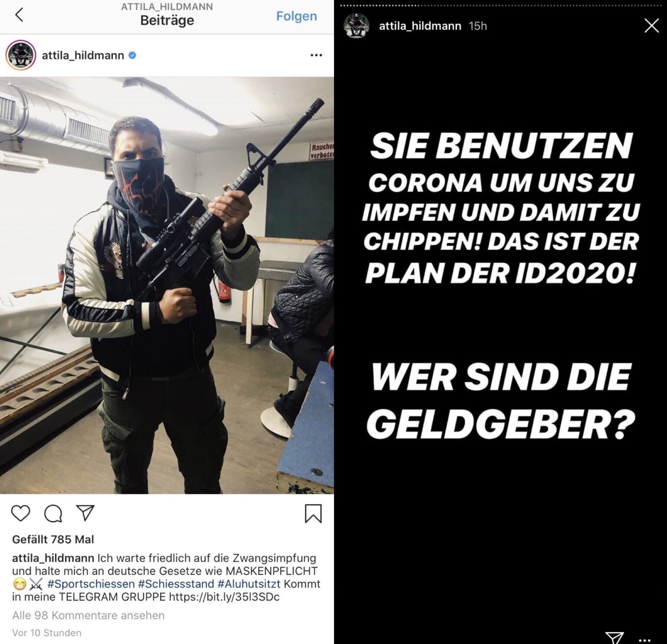The image size is (667, 644).
Task: Open the attila_hildmann username above the post
Action: tap(83, 56)
